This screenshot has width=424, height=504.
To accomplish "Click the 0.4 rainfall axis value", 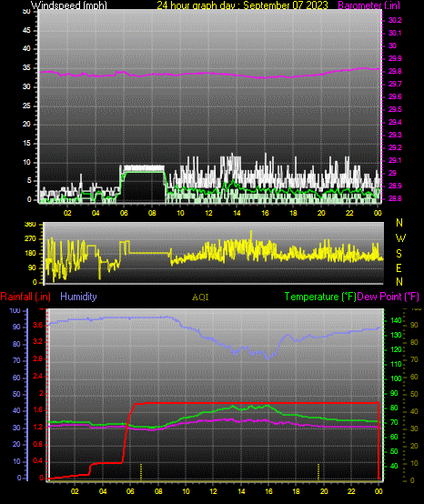I will pyautogui.click(x=37, y=461).
